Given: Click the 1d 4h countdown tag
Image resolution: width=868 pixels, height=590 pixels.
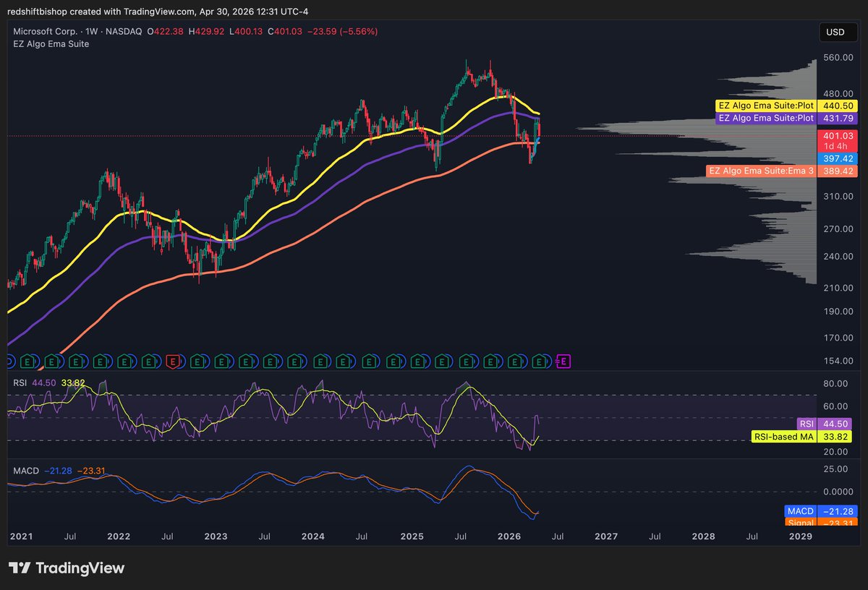Looking at the screenshot, I should 835,147.
